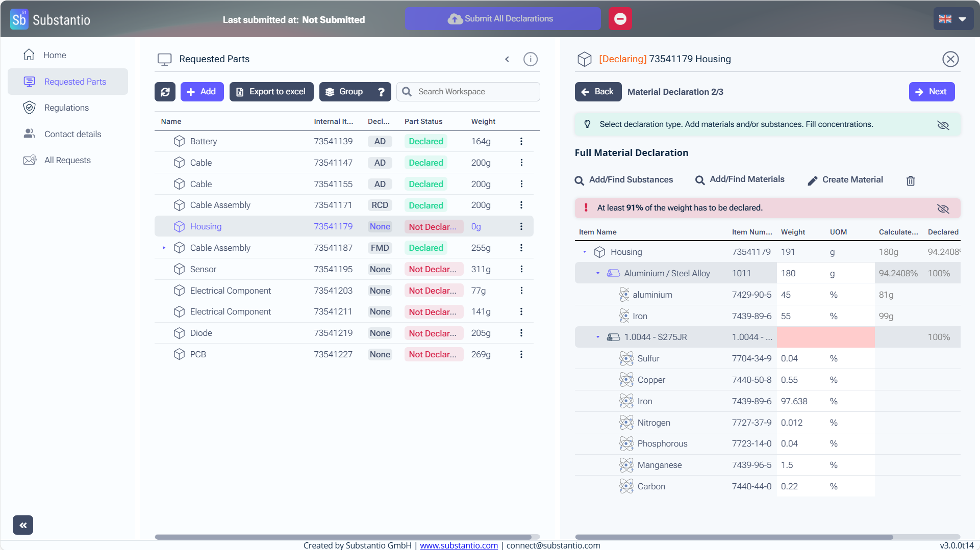Click the trash delete icon in declaration
Screen dimensions: 980x550
click(910, 180)
